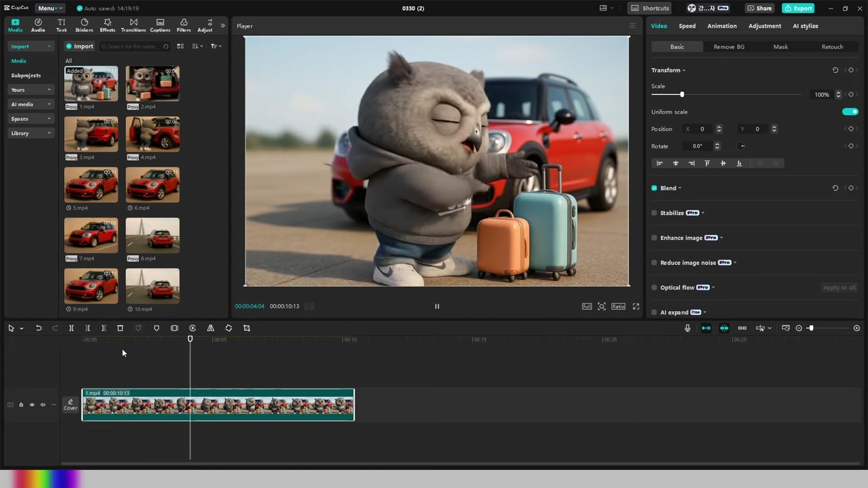Delete the selected clip with trash icon

coord(120,328)
